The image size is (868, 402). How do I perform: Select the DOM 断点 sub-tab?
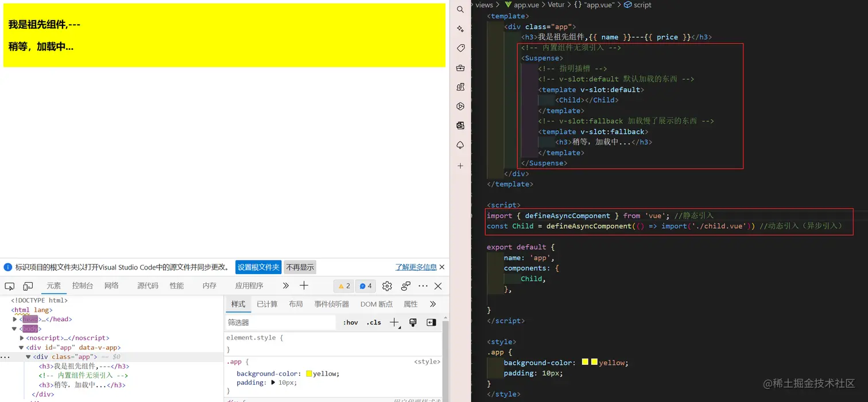pos(377,304)
